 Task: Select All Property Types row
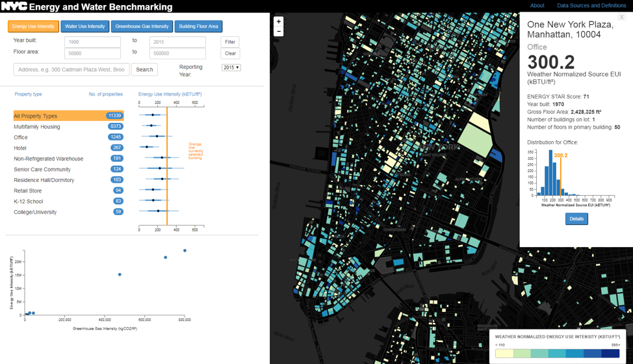click(69, 116)
